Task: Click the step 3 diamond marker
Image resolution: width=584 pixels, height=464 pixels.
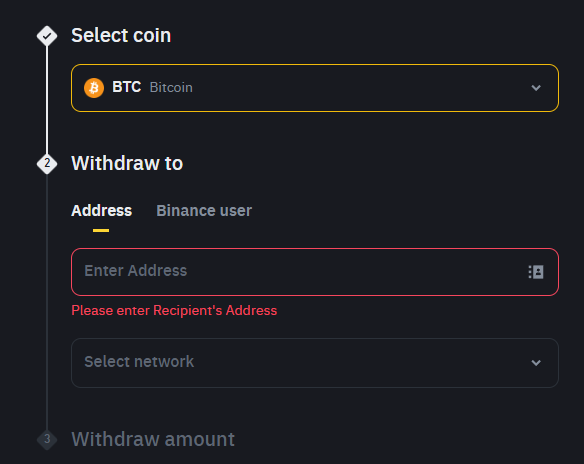Action: [47, 439]
